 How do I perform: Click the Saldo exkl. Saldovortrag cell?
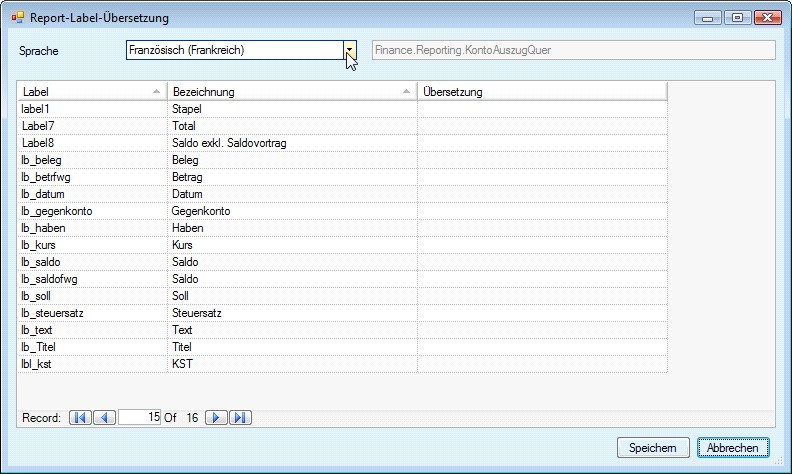click(292, 143)
